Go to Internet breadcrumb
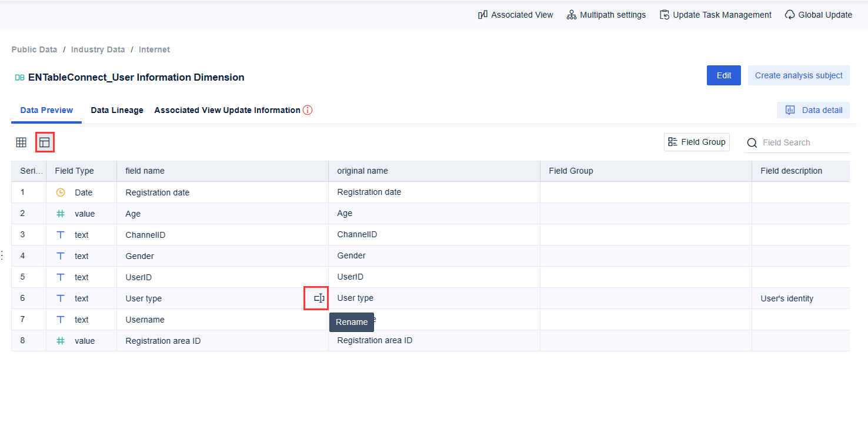The width and height of the screenshot is (868, 445). tap(154, 49)
